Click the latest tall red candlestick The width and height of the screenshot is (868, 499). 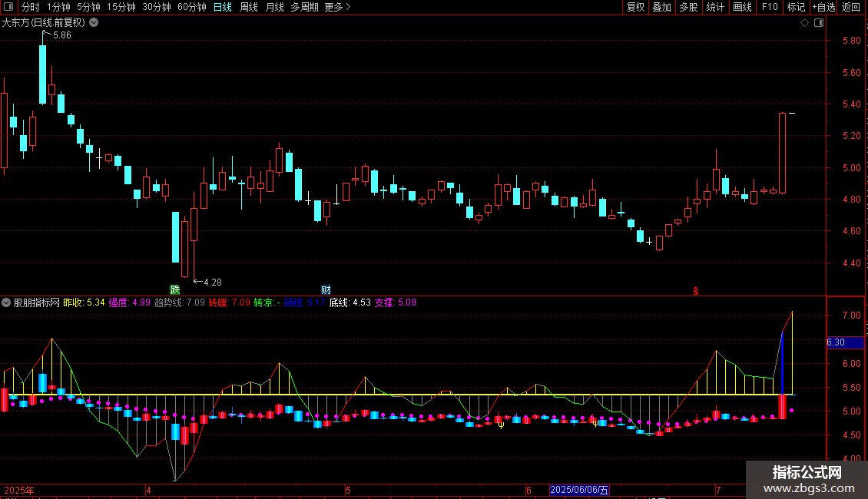tap(782, 154)
